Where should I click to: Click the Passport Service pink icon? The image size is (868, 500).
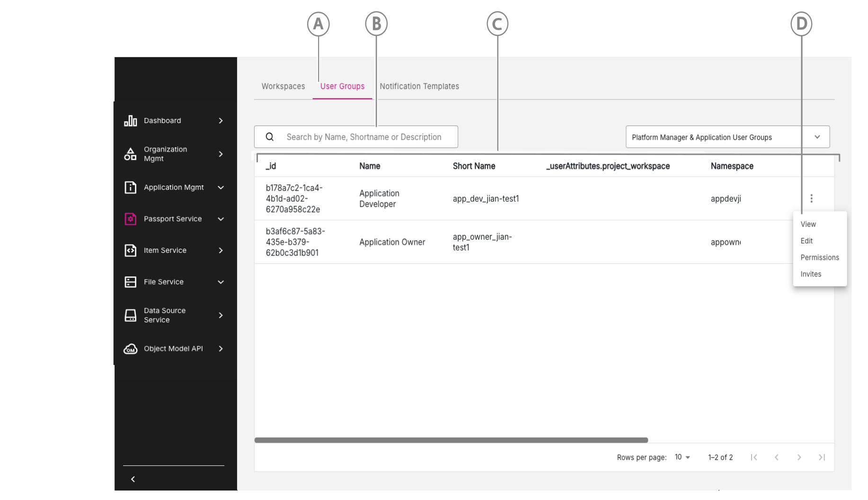pos(130,219)
